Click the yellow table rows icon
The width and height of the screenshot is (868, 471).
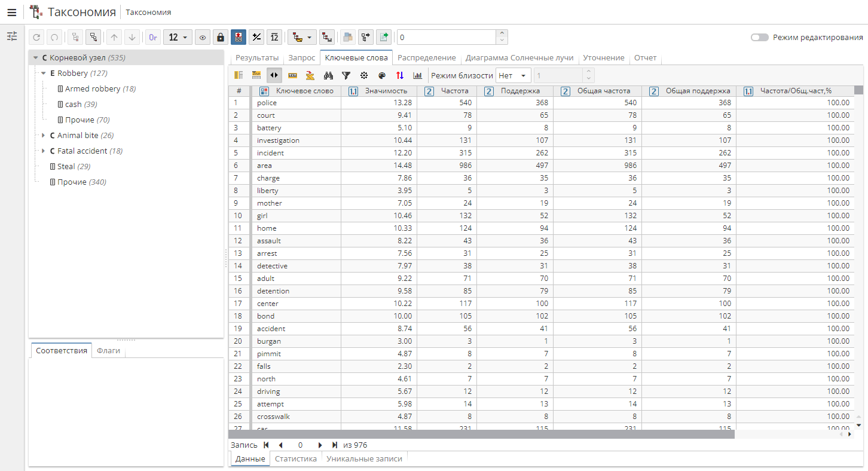click(256, 75)
